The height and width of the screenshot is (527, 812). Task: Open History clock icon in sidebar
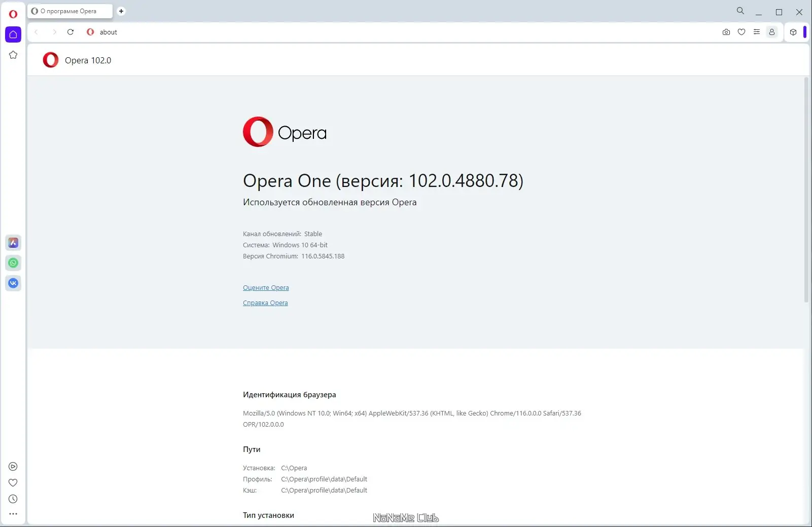point(13,499)
